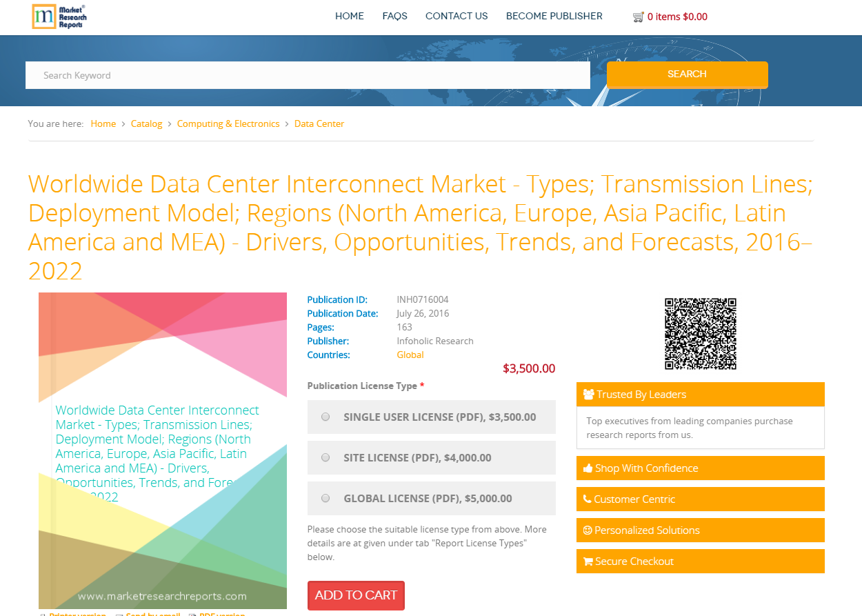
Task: Click the pages value 163
Action: pyautogui.click(x=405, y=327)
